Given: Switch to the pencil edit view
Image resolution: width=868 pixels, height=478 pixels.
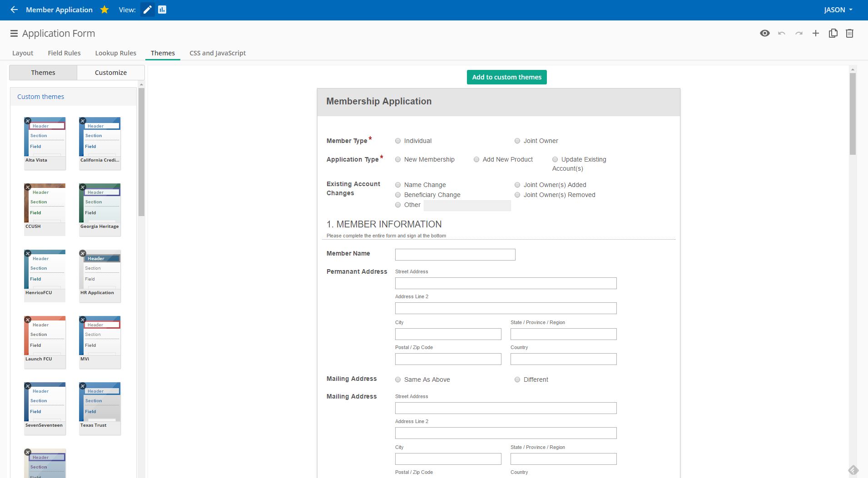Looking at the screenshot, I should tap(147, 10).
